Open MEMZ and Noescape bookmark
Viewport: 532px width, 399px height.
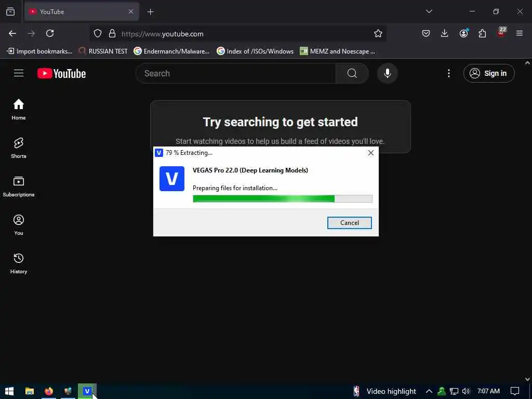point(338,51)
